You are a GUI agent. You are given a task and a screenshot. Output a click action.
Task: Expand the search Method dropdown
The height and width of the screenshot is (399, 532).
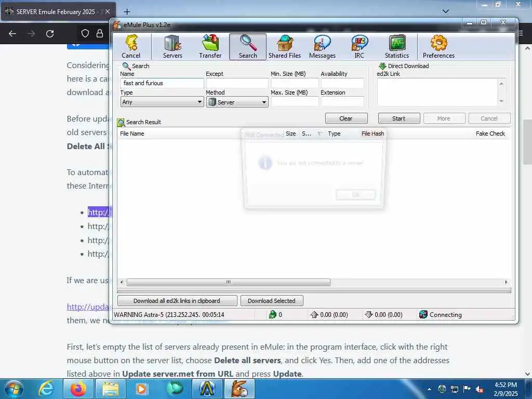coord(237,102)
